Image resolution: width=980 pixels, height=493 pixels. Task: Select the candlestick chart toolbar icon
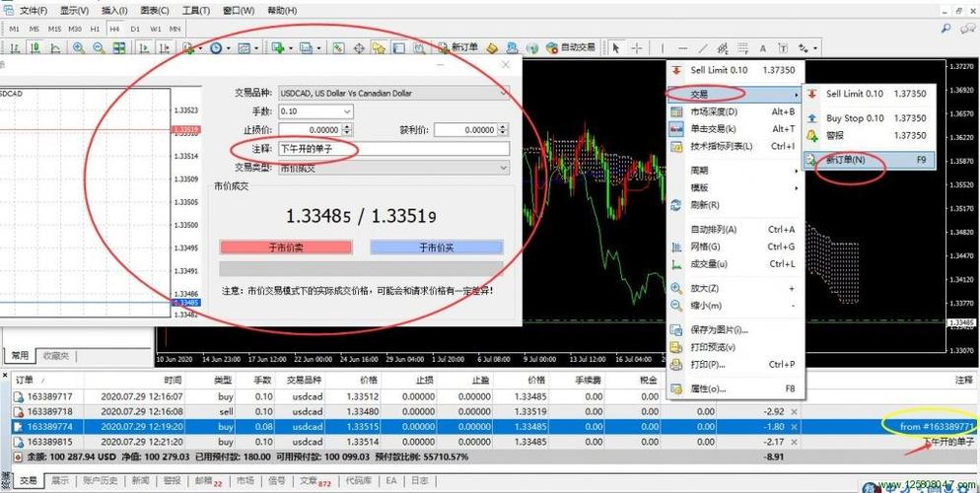coord(35,48)
